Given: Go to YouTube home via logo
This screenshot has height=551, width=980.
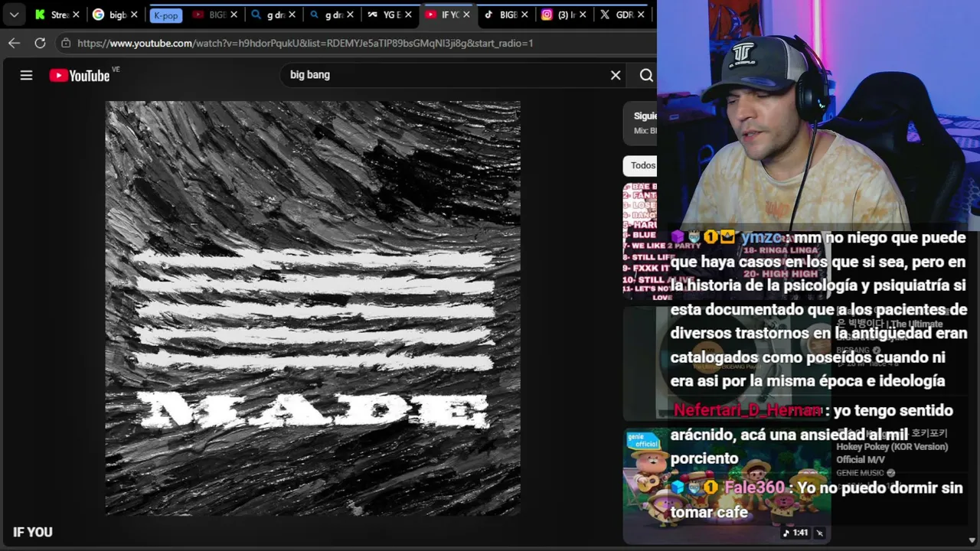Looking at the screenshot, I should click(80, 75).
